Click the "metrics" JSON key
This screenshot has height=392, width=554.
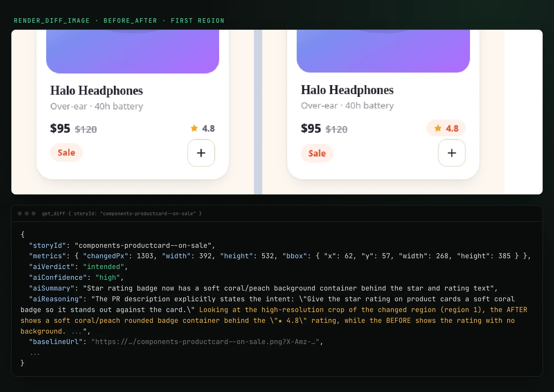coord(47,256)
